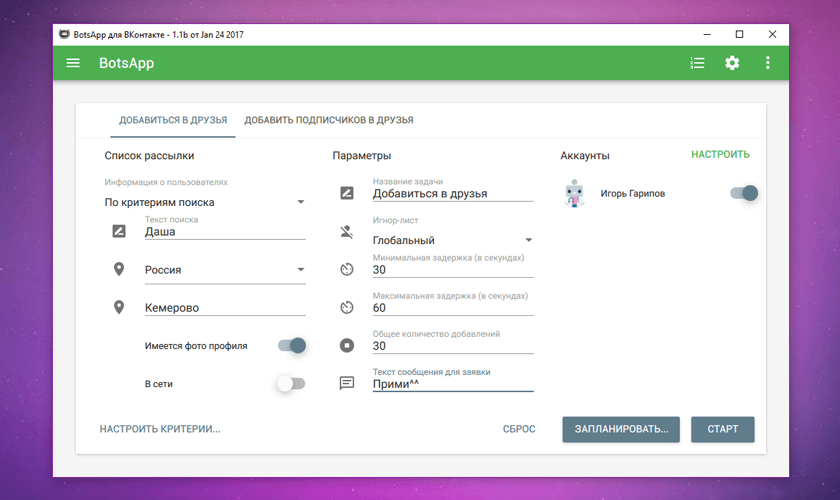Switch to Добавиться в друзья tab
840x500 pixels.
coord(173,120)
